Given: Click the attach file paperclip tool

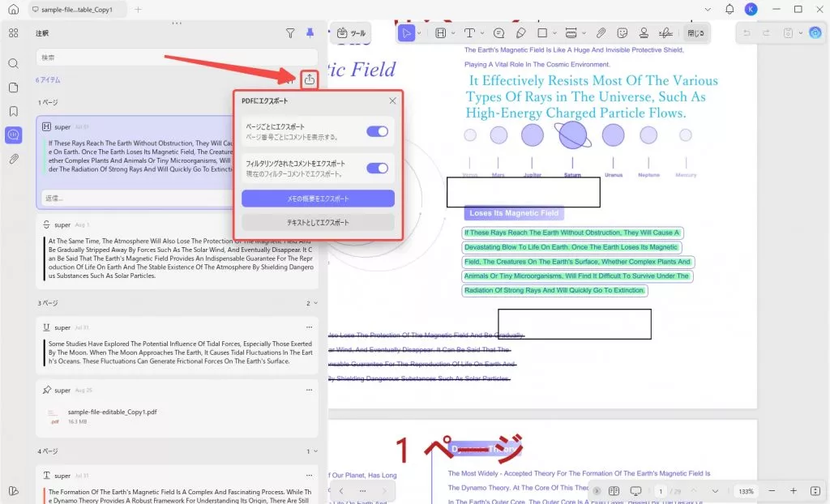Looking at the screenshot, I should click(x=601, y=33).
